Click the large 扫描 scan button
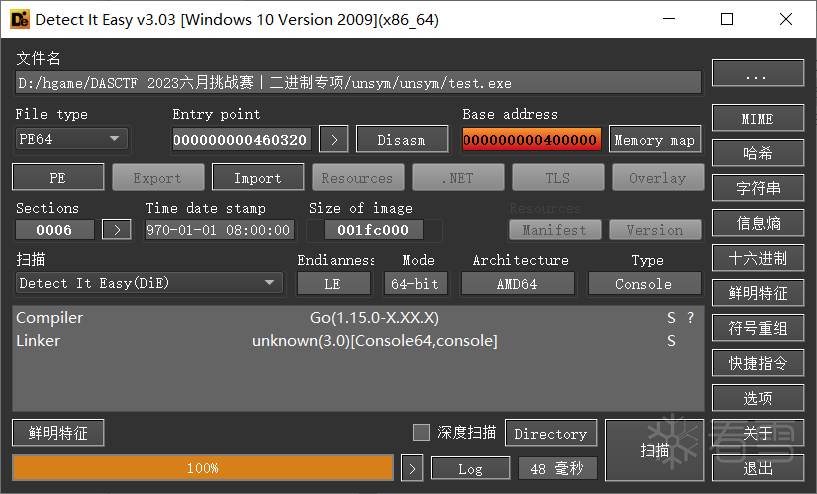Viewport: 817px width, 494px height. 654,450
